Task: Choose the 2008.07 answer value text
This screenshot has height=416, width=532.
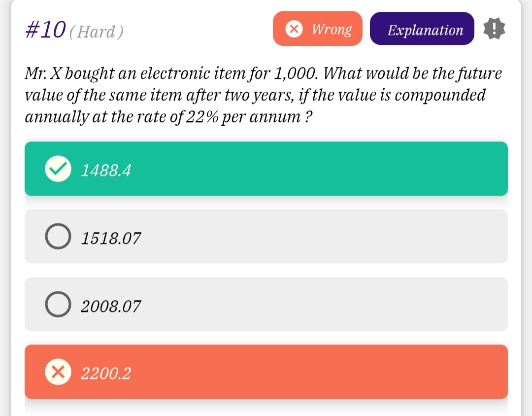Action: pyautogui.click(x=111, y=307)
